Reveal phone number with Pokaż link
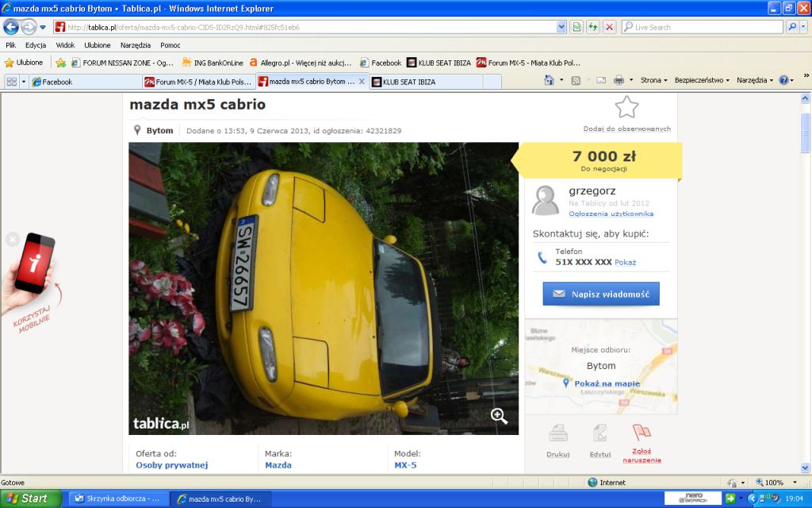 [625, 262]
